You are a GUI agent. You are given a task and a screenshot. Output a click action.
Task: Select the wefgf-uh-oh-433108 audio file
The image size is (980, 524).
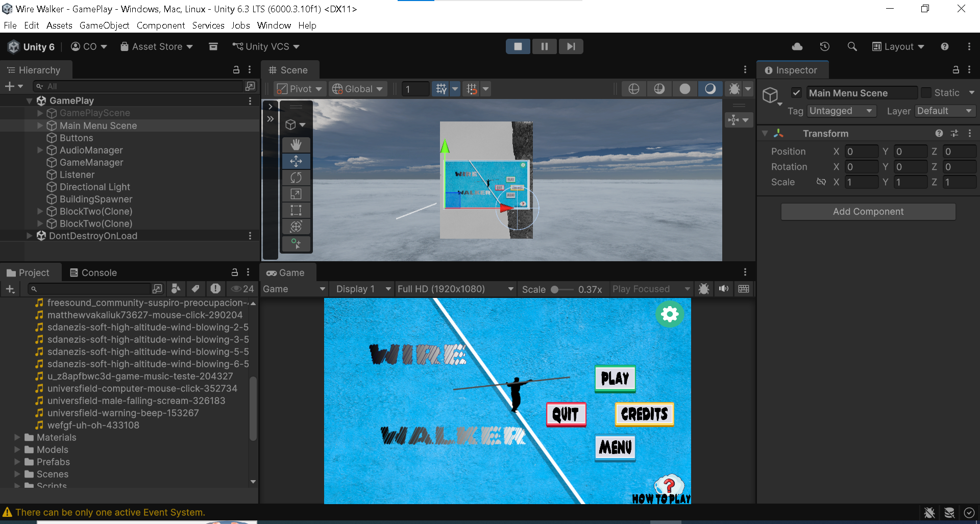93,425
